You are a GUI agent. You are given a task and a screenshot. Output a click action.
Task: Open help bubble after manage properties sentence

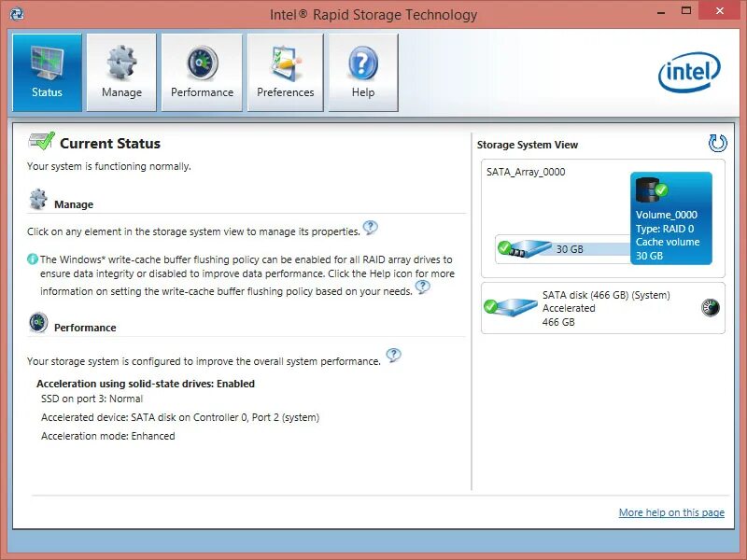click(x=370, y=228)
